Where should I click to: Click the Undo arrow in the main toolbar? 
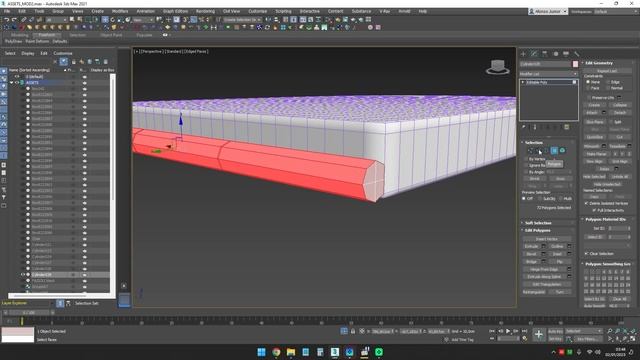(x=7, y=20)
